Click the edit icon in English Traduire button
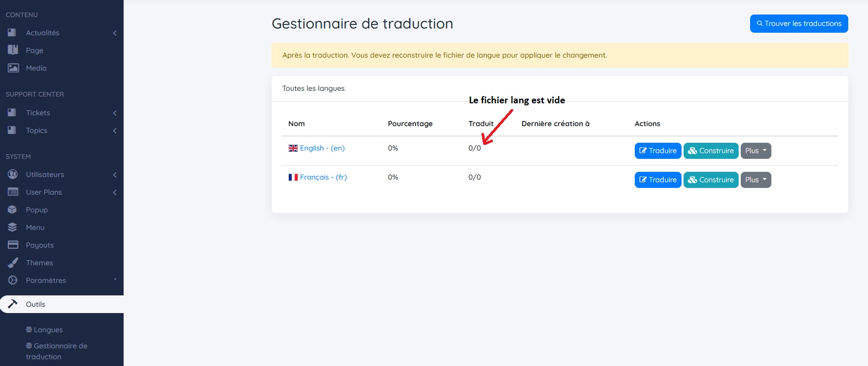Screen dimensions: 868x366 pyautogui.click(x=643, y=151)
